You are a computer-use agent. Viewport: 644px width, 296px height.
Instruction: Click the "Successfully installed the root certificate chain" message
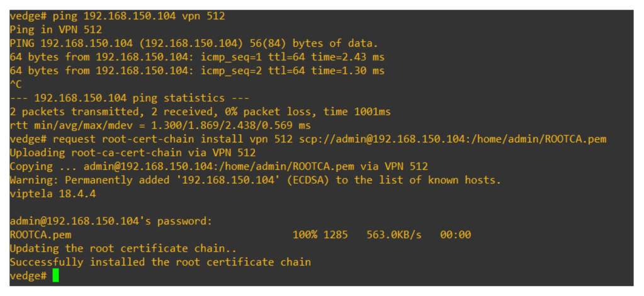[x=160, y=262]
